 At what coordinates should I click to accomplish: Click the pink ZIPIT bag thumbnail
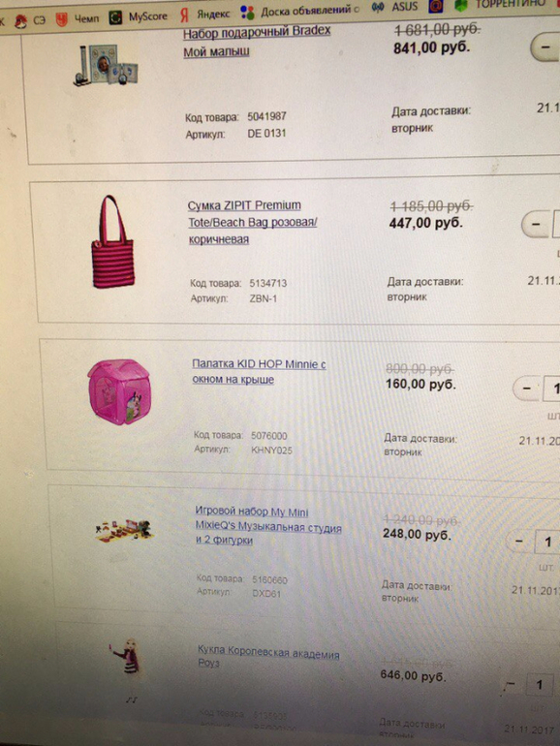(x=112, y=241)
